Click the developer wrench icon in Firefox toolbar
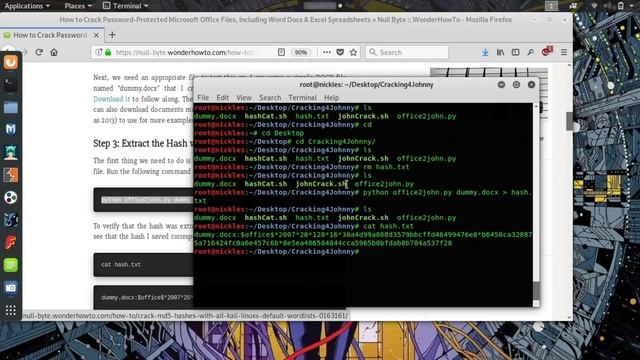 coord(530,52)
